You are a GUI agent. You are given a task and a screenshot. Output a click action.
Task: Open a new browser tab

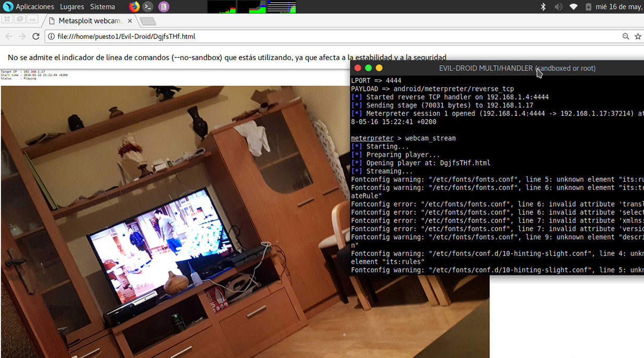[148, 21]
